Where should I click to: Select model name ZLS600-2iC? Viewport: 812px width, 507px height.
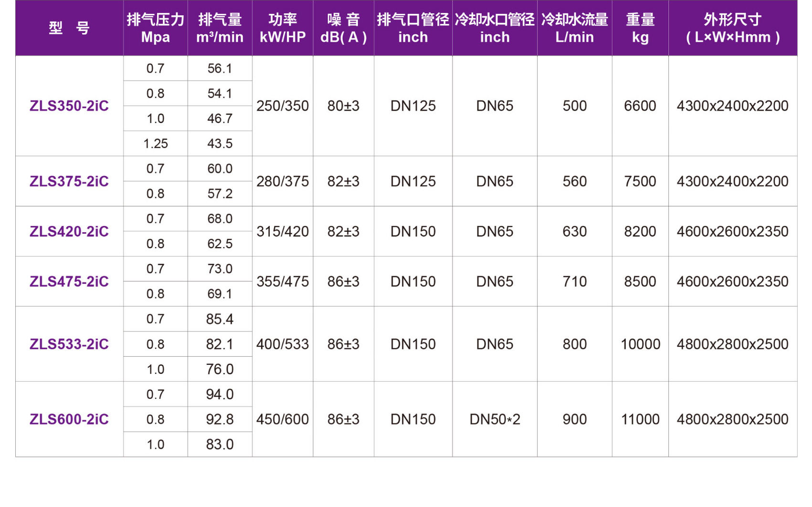(x=69, y=419)
